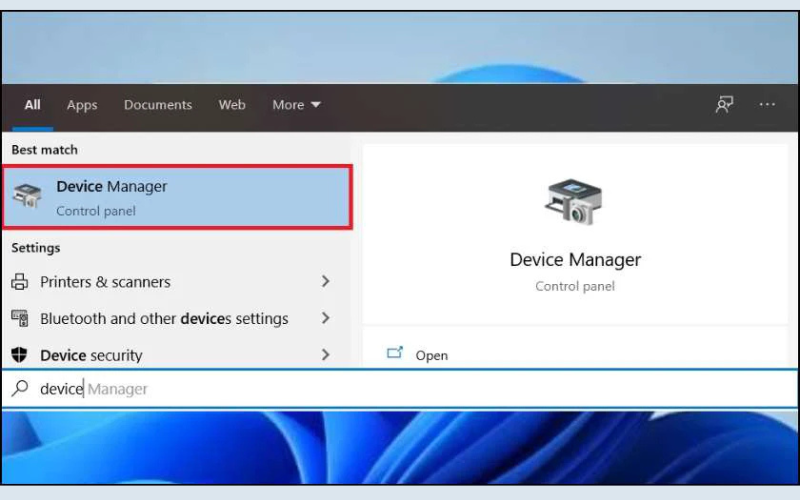Switch to the Apps filter tab
This screenshot has height=500, width=800.
pyautogui.click(x=82, y=105)
